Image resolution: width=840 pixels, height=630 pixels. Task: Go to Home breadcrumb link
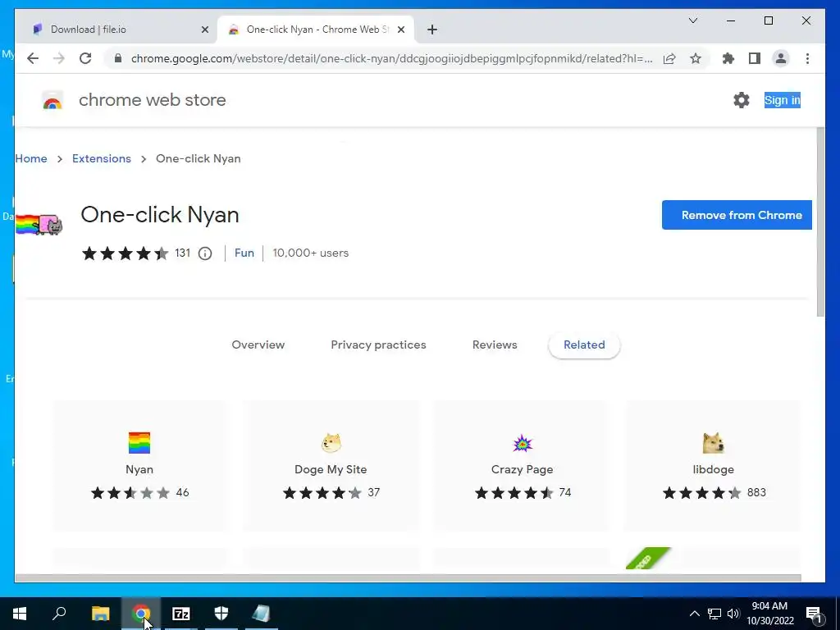31,158
